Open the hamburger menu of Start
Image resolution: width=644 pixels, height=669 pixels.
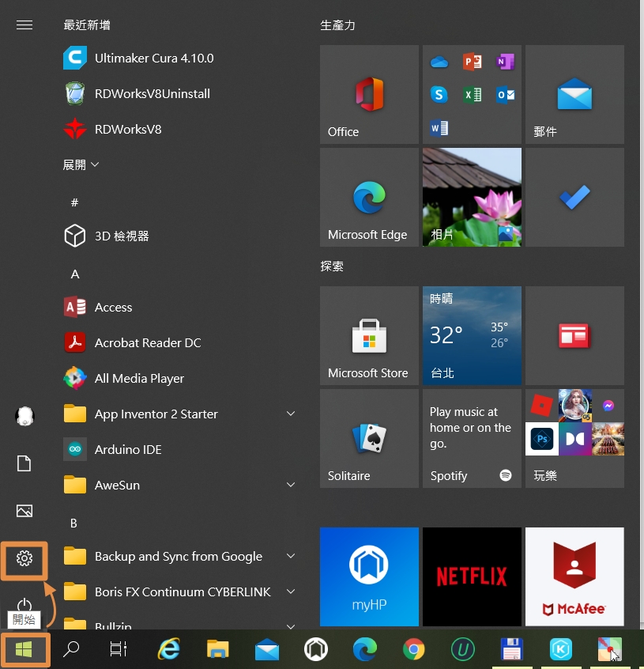pyautogui.click(x=24, y=25)
